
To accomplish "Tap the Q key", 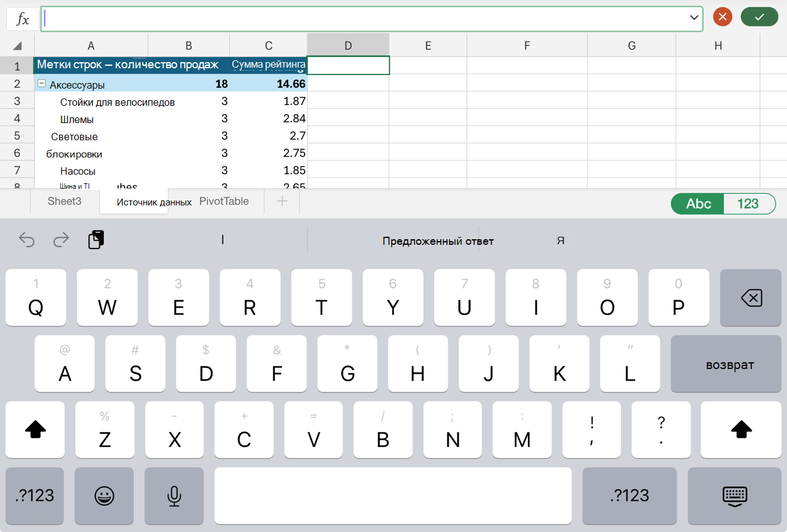I will [x=36, y=298].
